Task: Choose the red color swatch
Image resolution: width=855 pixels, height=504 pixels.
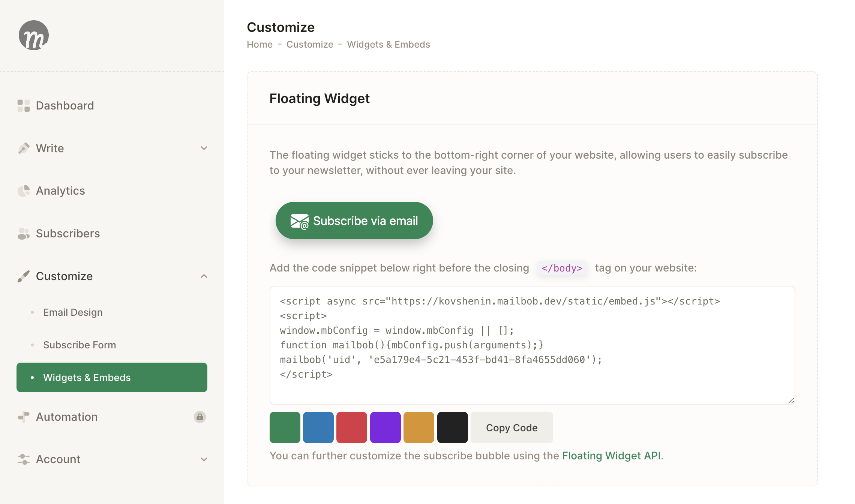Action: click(x=352, y=427)
